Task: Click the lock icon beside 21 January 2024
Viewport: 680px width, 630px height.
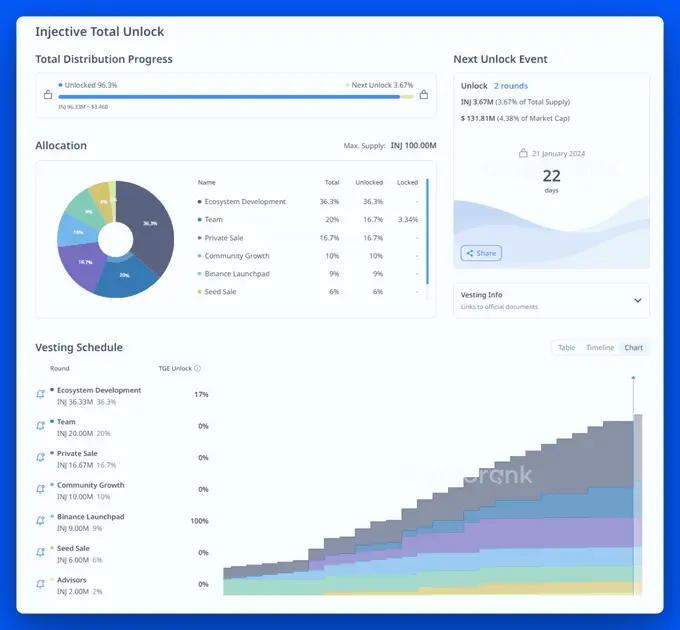Action: point(523,153)
